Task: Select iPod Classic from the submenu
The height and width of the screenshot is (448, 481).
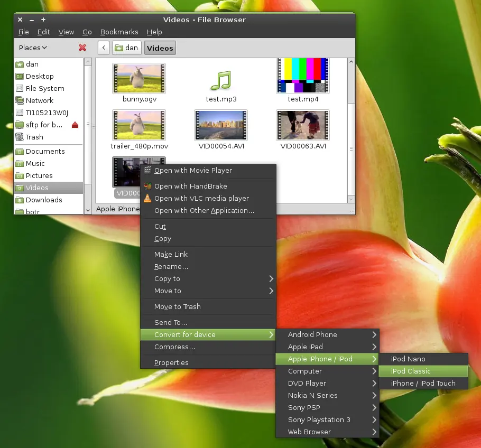Action: pos(423,371)
